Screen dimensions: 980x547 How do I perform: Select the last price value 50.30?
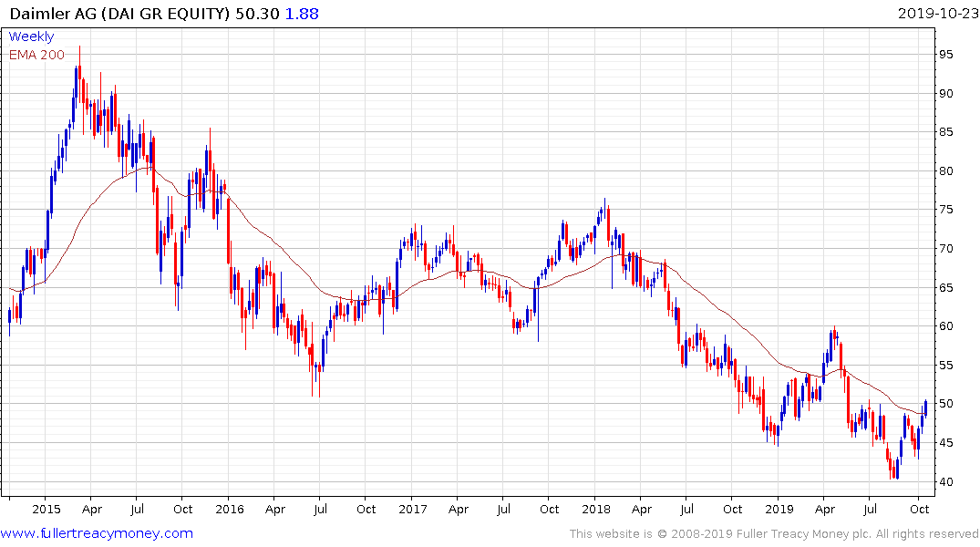(x=257, y=13)
